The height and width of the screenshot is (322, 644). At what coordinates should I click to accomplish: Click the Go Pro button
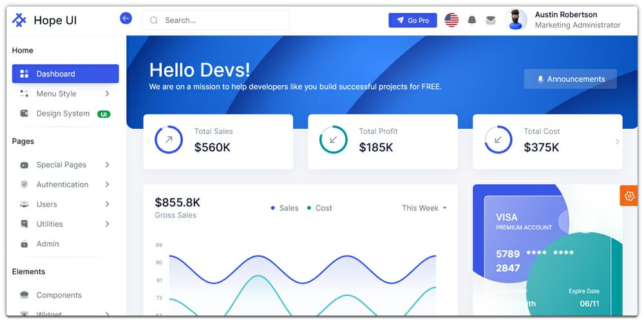pos(413,20)
